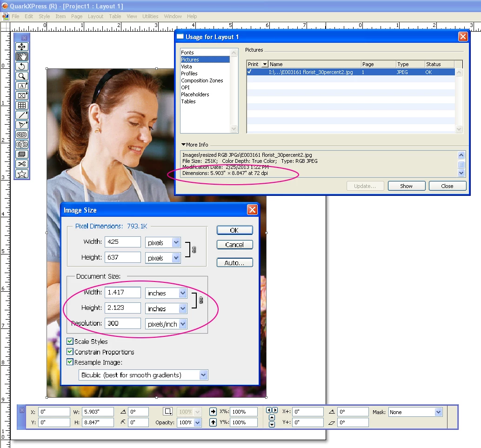The height and width of the screenshot is (448, 481).
Task: Select the Content hand tool
Action: click(22, 56)
